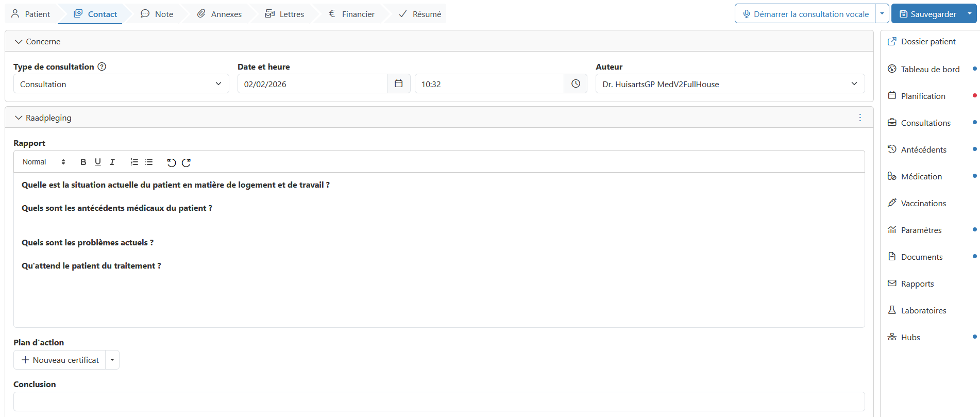Open the date picker calendar icon

[399, 84]
